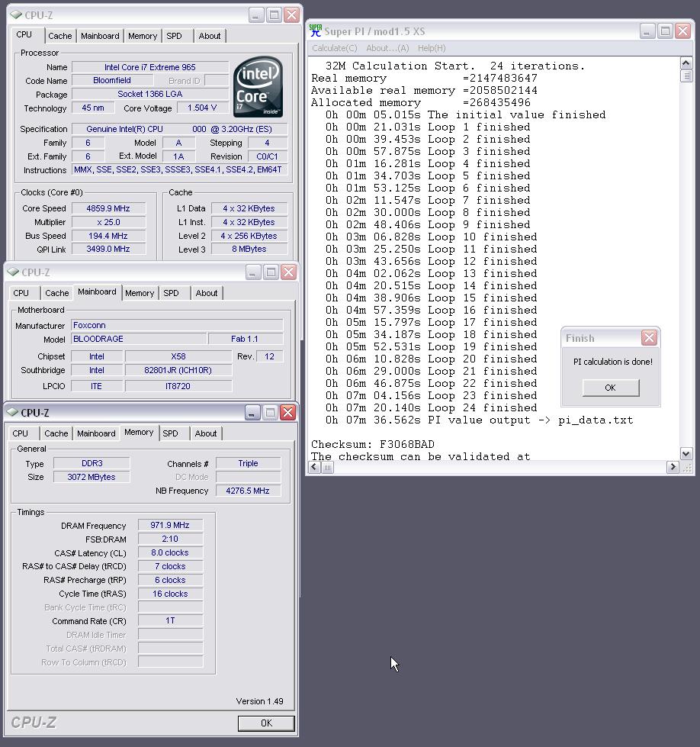
Task: Click the Multiplier value x 25.0
Action: [108, 223]
